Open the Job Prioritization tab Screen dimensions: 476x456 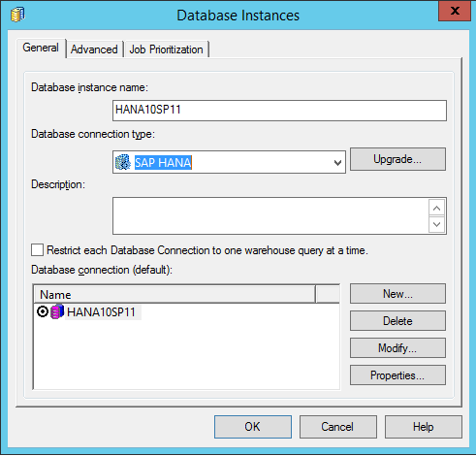tap(166, 49)
